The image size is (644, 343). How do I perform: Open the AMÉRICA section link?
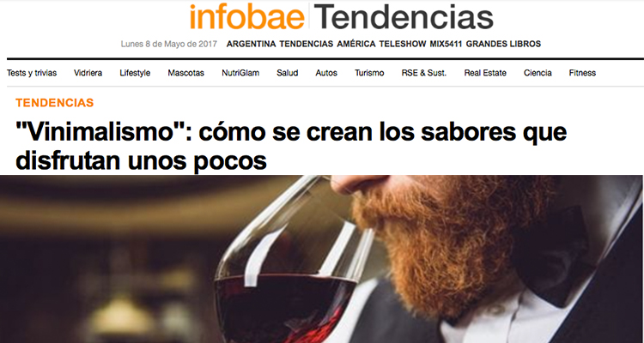coord(356,44)
